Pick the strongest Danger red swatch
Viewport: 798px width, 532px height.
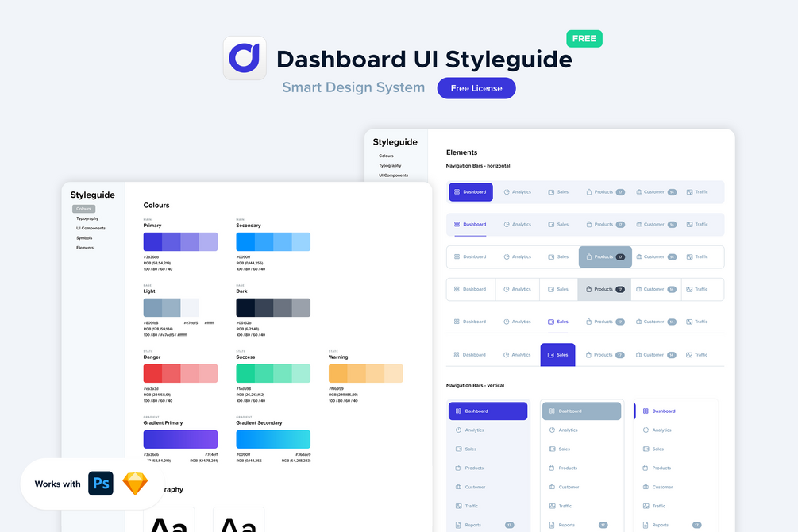tap(152, 373)
